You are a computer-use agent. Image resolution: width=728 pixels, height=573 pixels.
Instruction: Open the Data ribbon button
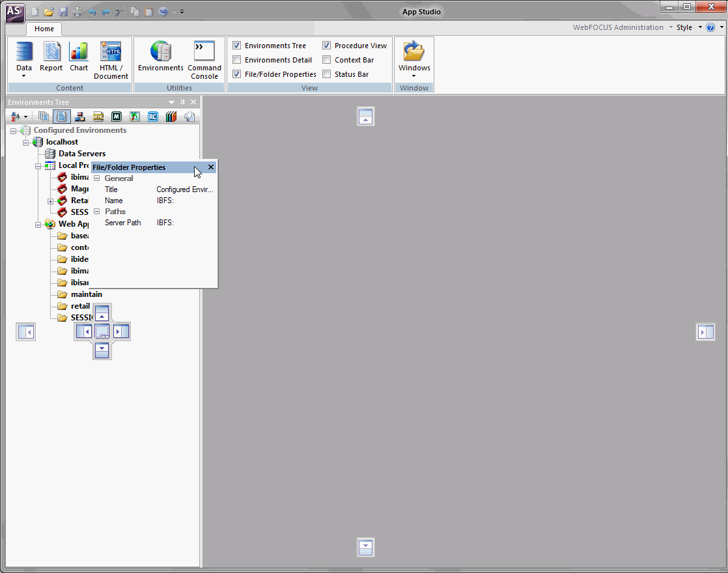click(x=24, y=59)
